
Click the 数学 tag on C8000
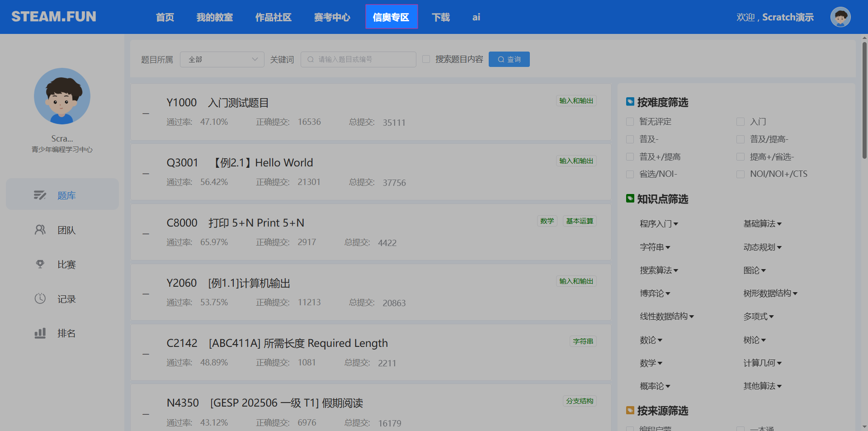tap(547, 221)
